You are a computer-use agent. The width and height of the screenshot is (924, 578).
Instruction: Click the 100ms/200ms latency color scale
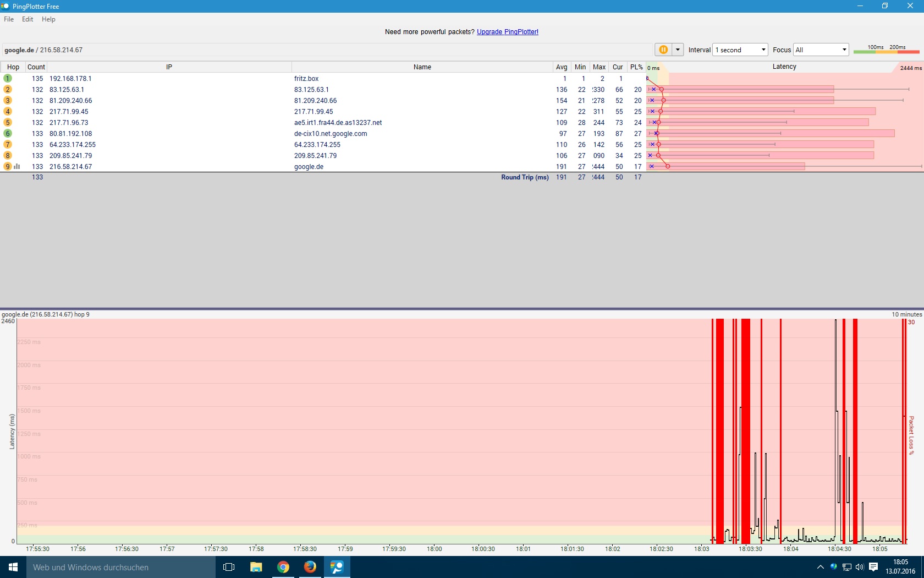pyautogui.click(x=886, y=50)
